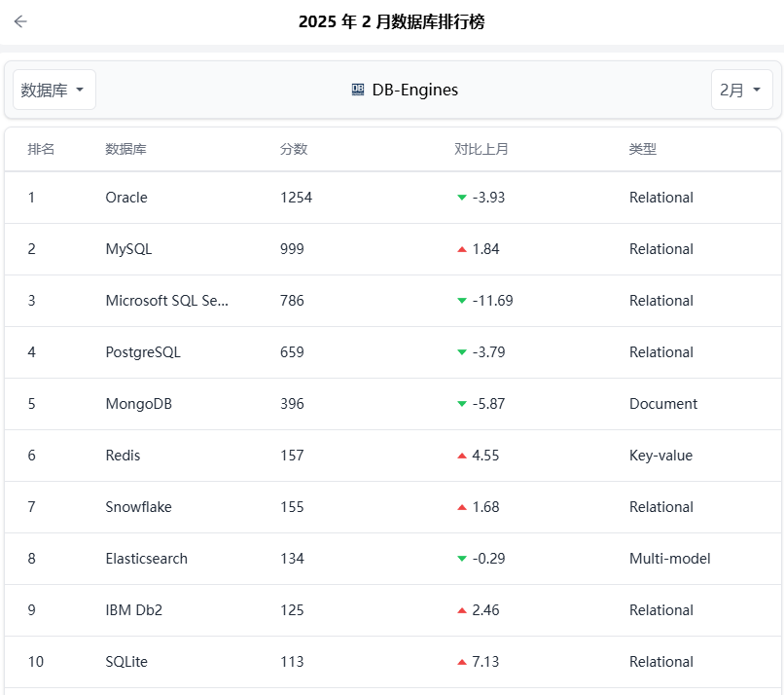This screenshot has height=695, width=784.
Task: Click Redis's score 157
Action: click(292, 456)
